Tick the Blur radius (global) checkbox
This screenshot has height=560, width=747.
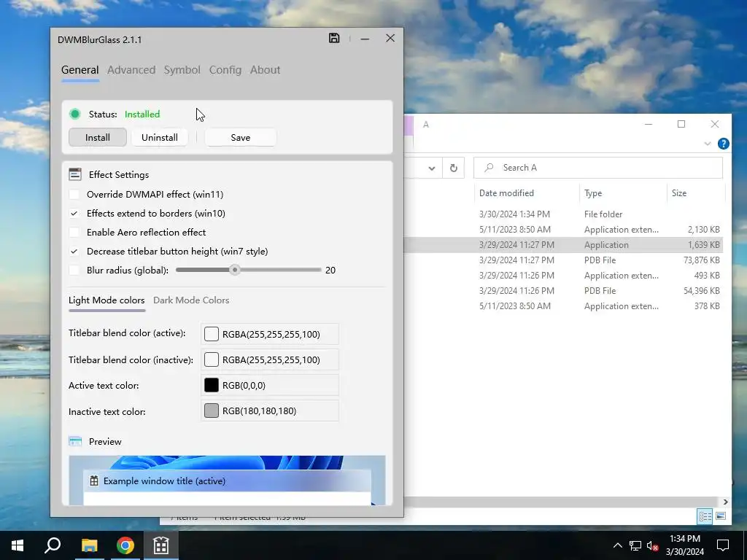point(74,270)
